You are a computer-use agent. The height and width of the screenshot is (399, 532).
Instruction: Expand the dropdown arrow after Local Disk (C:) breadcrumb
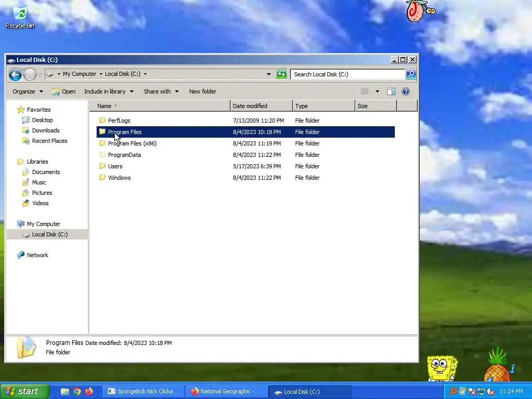[x=145, y=74]
